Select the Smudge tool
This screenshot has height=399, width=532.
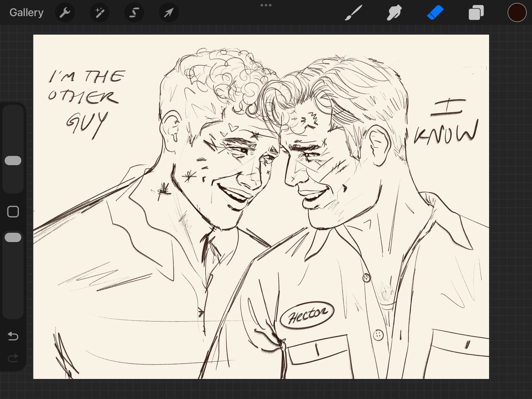click(x=394, y=12)
